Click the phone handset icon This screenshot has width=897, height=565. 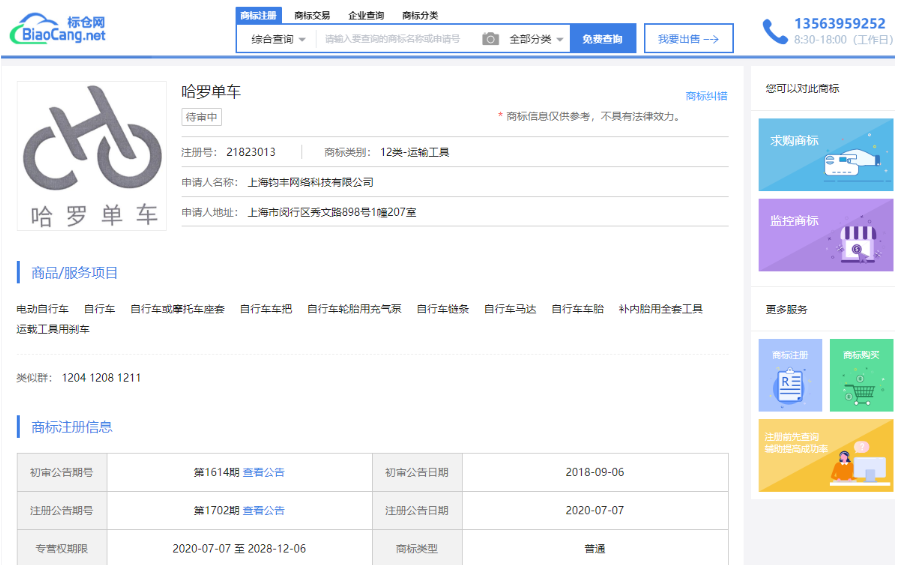[775, 31]
